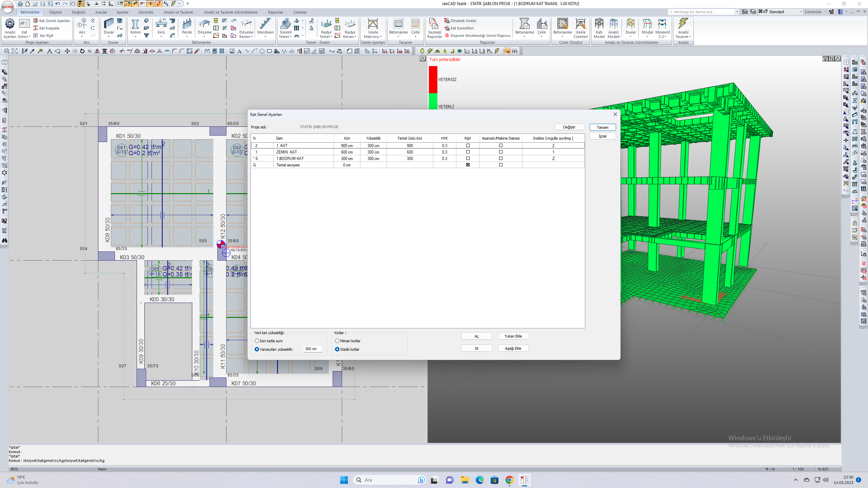Image resolution: width=868 pixels, height=488 pixels.
Task: Click Kat Kopyala in ribbon
Action: tap(46, 28)
